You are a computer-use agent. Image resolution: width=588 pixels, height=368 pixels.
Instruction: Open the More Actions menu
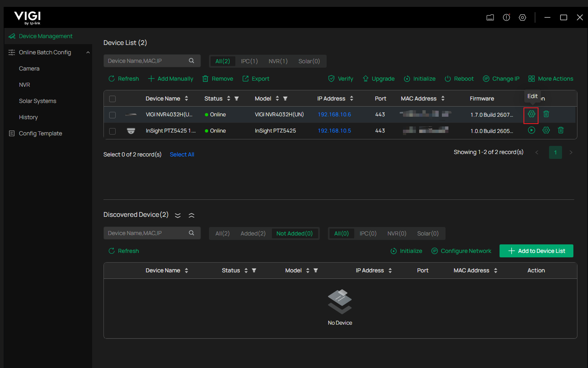pyautogui.click(x=551, y=79)
